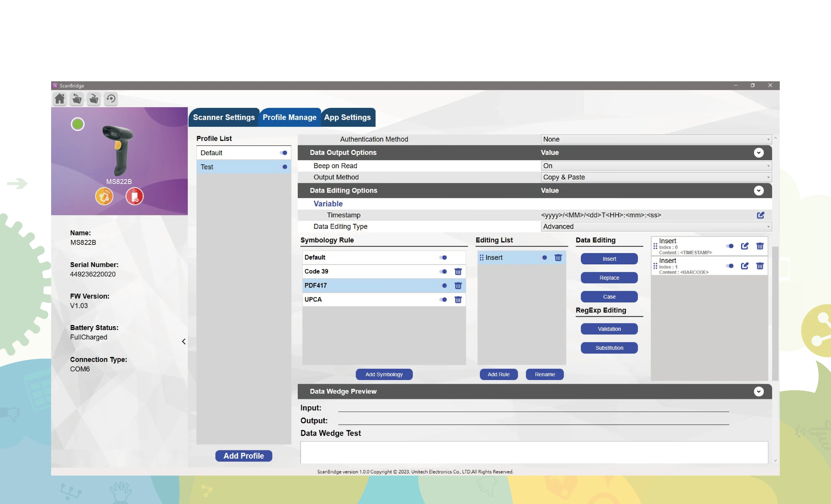Click the Add Profile button
Image resolution: width=831 pixels, height=504 pixels.
coord(244,456)
